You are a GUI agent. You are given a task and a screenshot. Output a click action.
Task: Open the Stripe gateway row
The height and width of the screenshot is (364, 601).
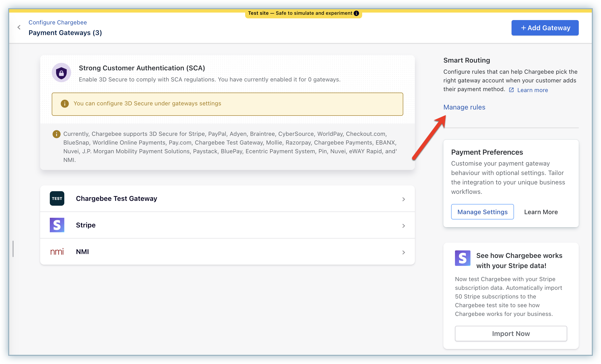(227, 225)
